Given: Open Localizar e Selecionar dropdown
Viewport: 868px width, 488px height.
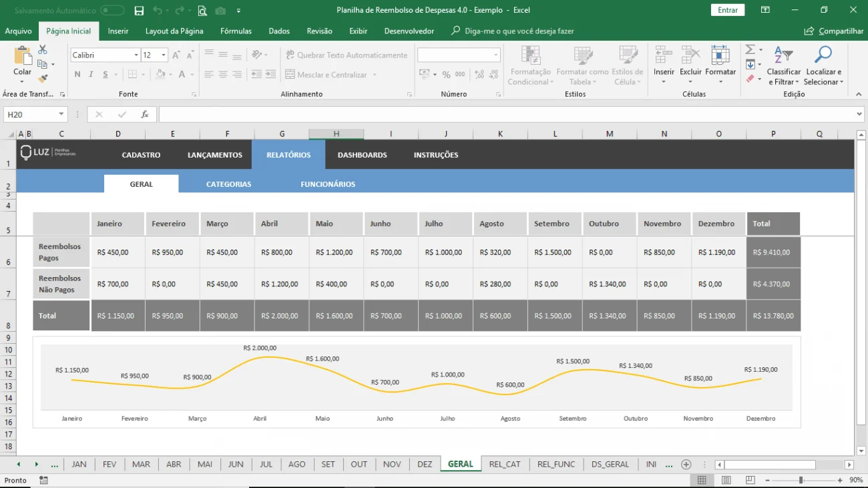Looking at the screenshot, I should click(824, 65).
